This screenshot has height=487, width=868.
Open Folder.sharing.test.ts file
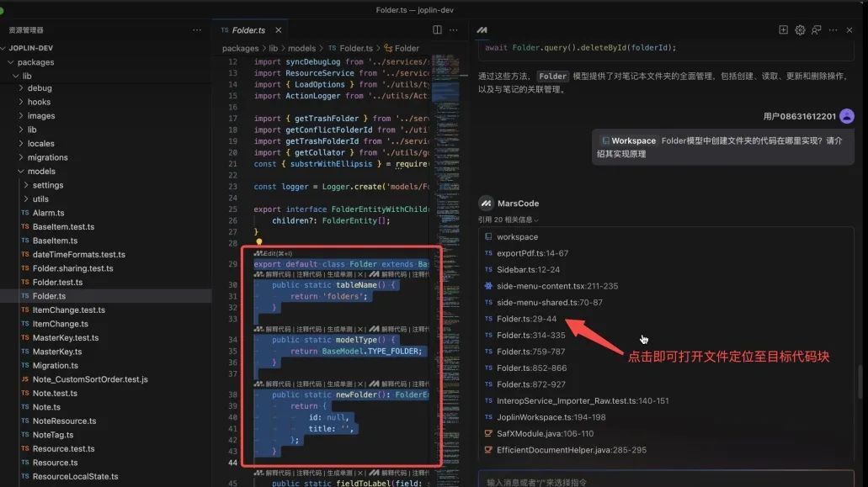coord(72,268)
